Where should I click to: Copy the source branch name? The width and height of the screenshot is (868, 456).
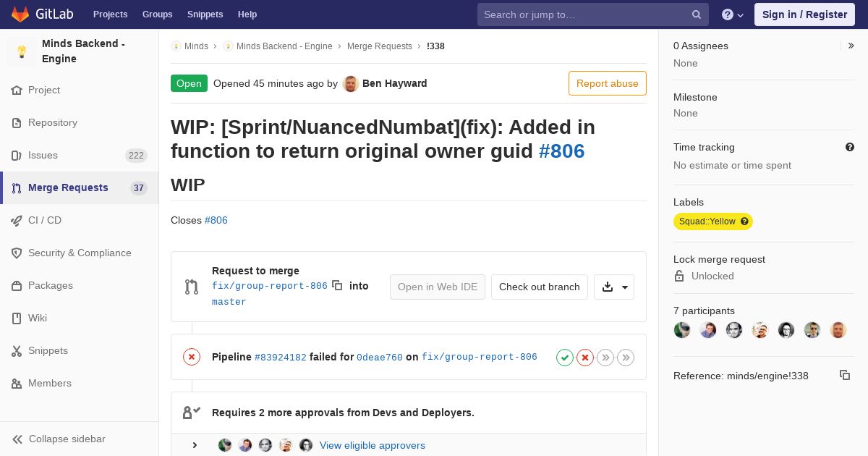coord(337,285)
